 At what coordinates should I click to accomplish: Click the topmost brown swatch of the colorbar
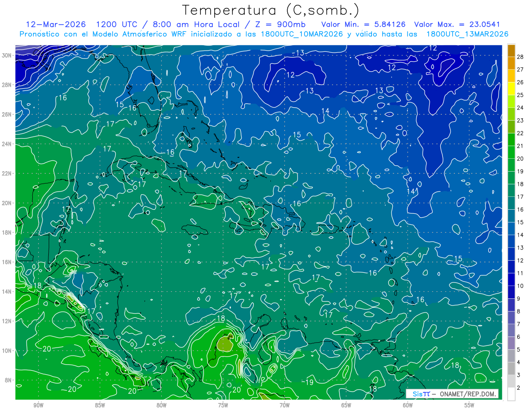511,51
